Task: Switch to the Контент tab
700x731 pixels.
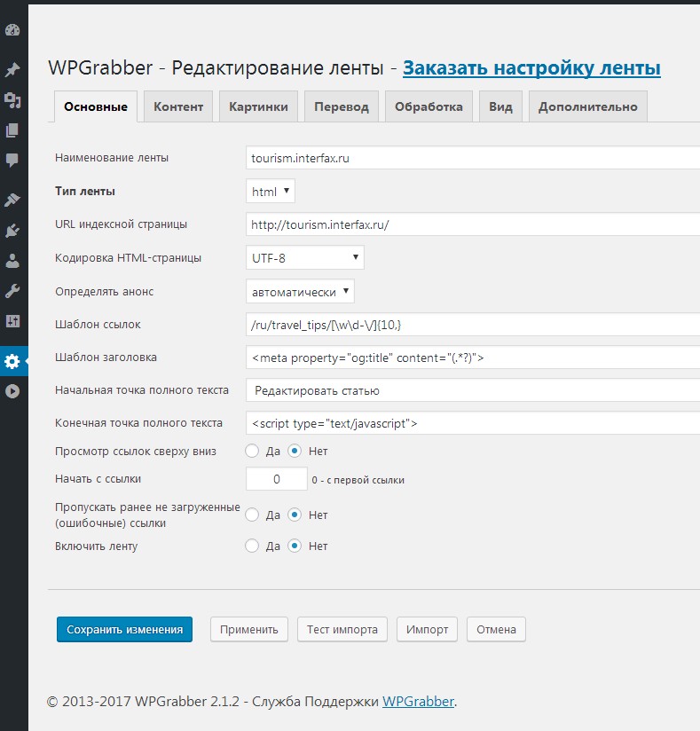Action: [x=178, y=106]
